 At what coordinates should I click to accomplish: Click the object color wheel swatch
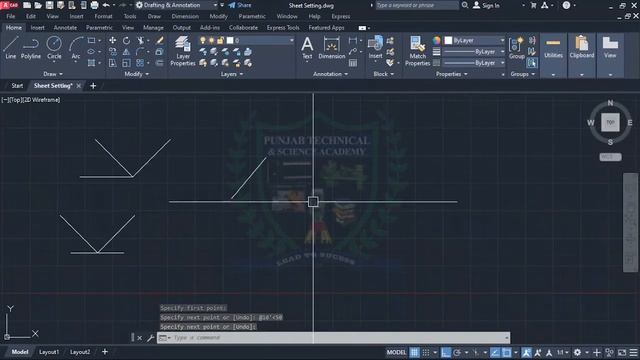pos(436,40)
